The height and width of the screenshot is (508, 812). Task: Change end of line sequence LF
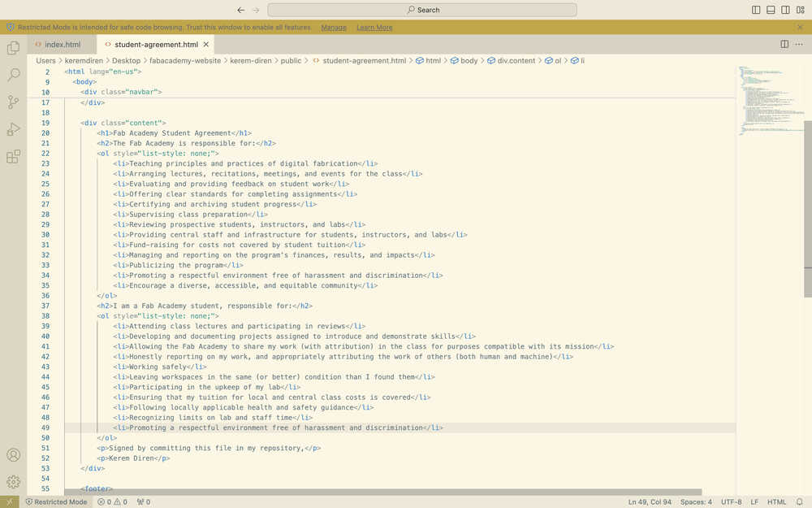(754, 501)
